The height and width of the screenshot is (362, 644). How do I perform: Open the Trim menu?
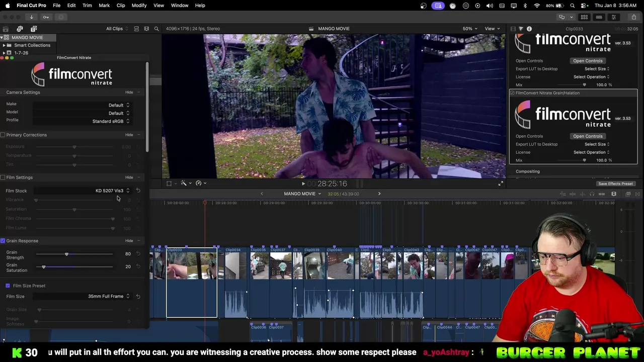tap(87, 6)
